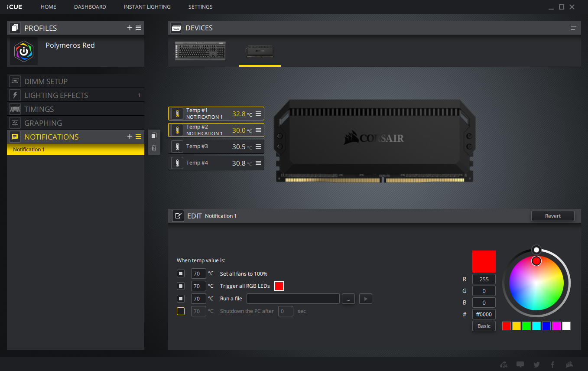
Task: Add a new profile with the plus icon
Action: click(130, 28)
